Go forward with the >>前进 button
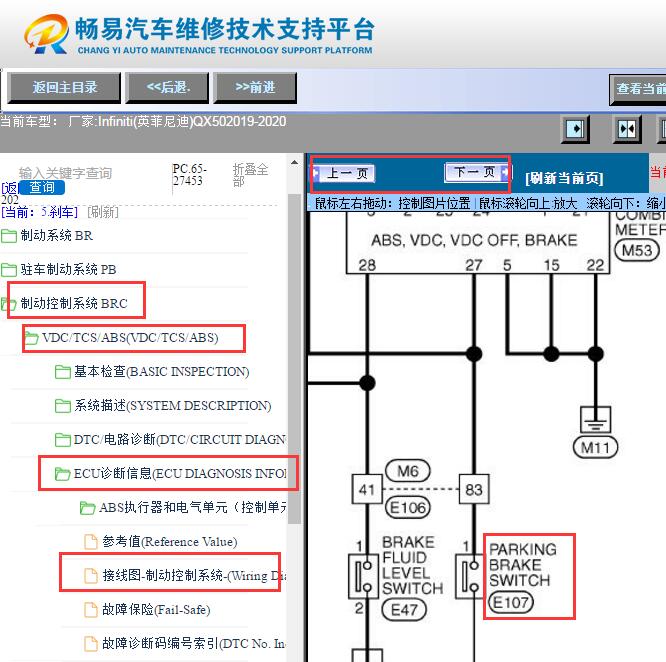 click(x=255, y=87)
